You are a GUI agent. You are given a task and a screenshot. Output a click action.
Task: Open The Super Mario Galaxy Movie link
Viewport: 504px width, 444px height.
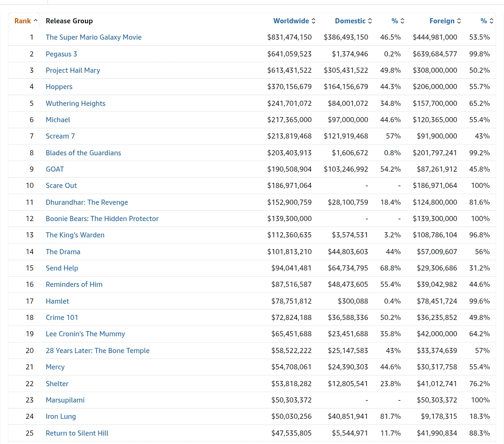[93, 37]
